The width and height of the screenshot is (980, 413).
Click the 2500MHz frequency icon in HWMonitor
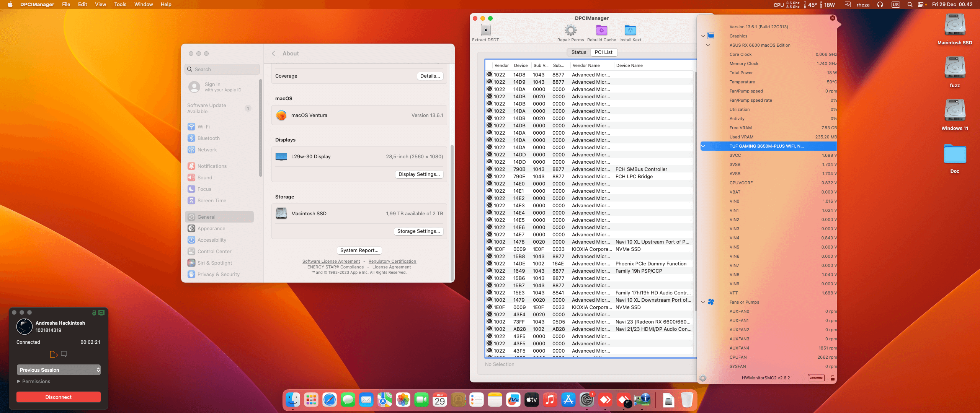coord(816,378)
